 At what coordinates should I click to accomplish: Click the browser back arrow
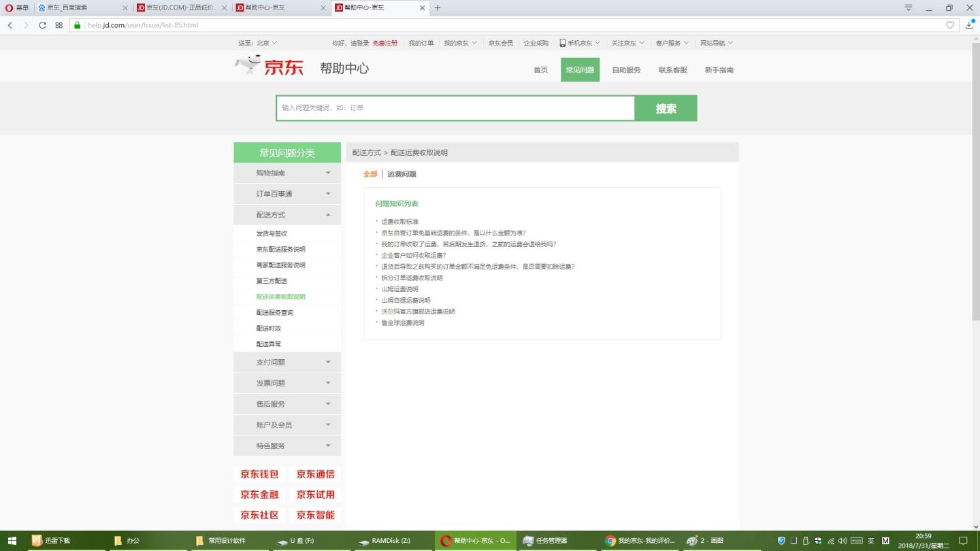coord(10,25)
